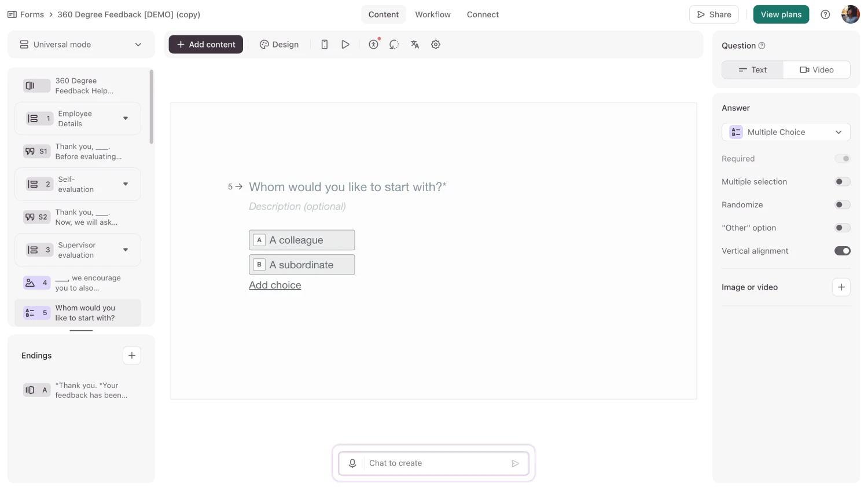Click the View plans button

781,14
